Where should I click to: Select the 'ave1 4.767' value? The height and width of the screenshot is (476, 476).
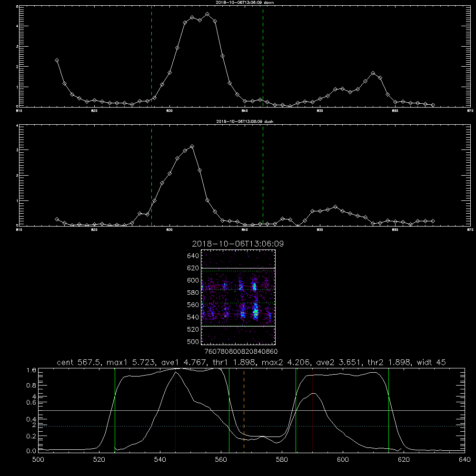click(184, 362)
